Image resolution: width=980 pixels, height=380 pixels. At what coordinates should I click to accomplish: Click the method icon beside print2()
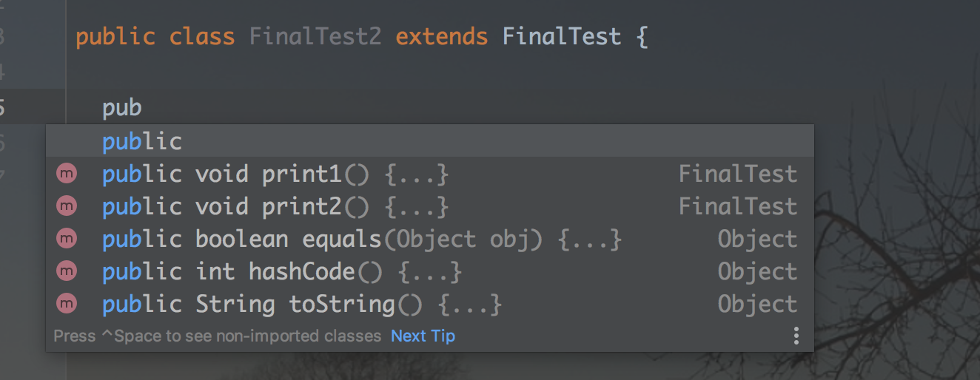click(x=67, y=206)
